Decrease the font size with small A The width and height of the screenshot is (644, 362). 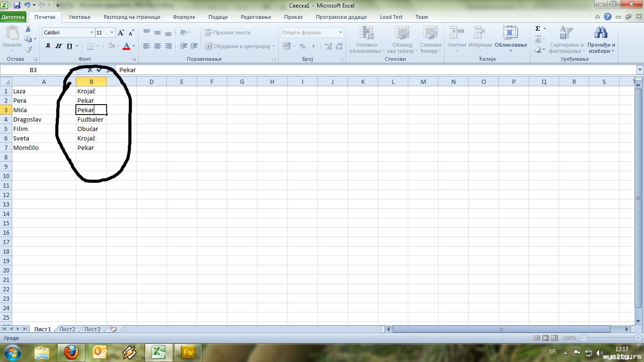132,33
